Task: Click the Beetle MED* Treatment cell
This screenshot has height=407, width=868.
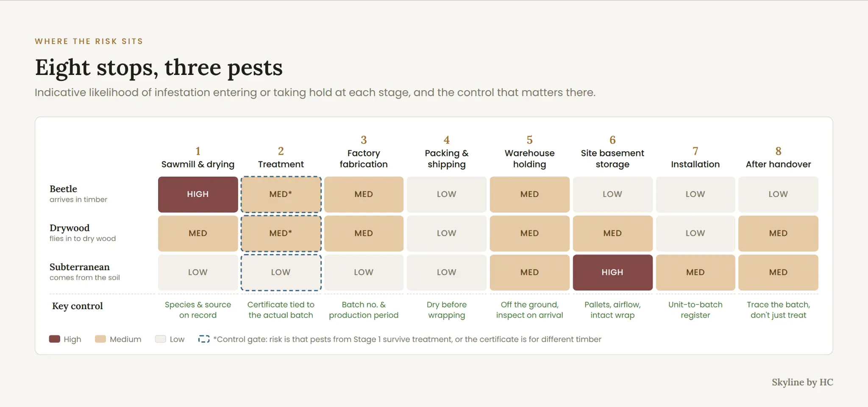Action: (281, 194)
